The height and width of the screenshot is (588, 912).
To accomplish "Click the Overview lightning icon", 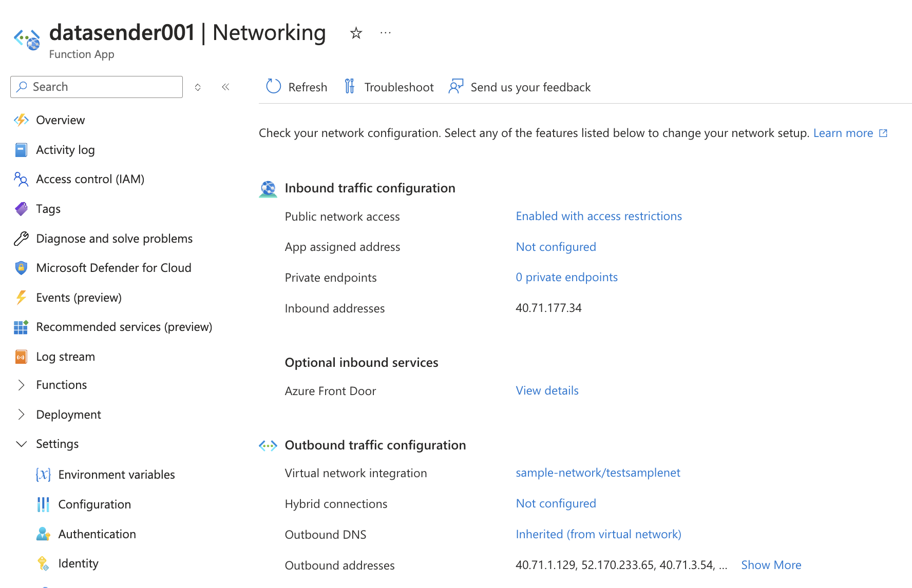I will click(x=21, y=120).
